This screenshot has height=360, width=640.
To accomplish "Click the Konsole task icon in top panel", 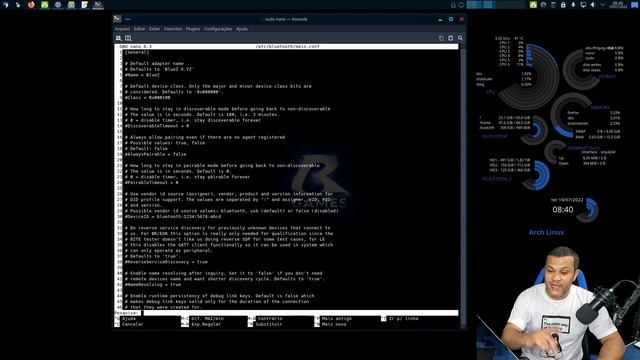I will point(98,5).
